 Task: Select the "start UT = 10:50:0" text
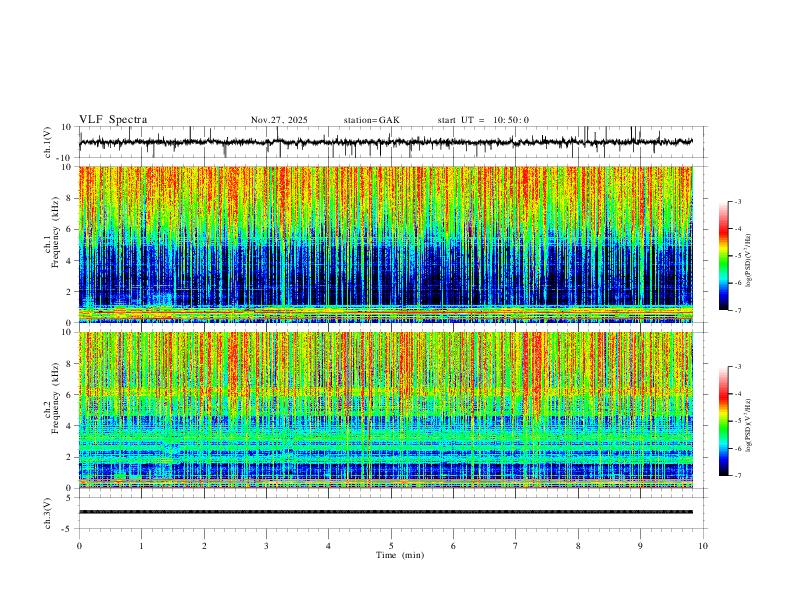[483, 120]
